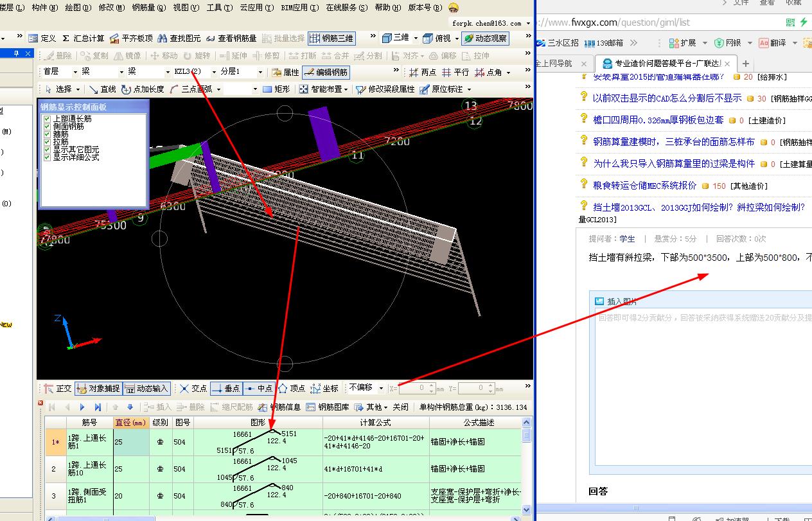812x521 pixels.
Task: Toggle 动态观察 dynamic orbit mode
Action: click(x=485, y=39)
